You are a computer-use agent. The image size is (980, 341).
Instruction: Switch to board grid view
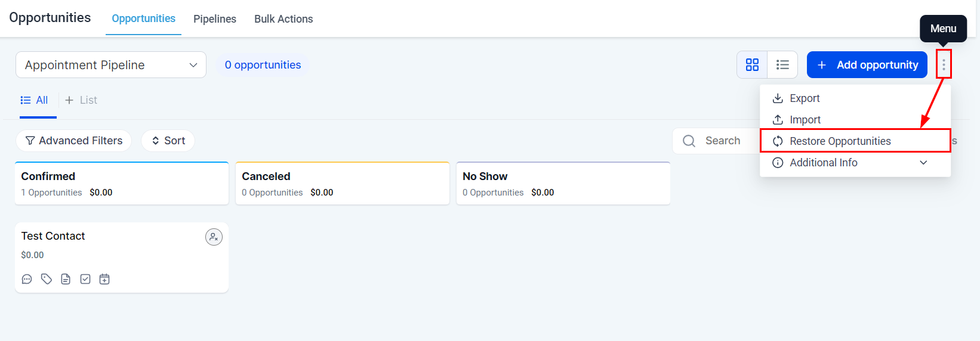(x=752, y=65)
